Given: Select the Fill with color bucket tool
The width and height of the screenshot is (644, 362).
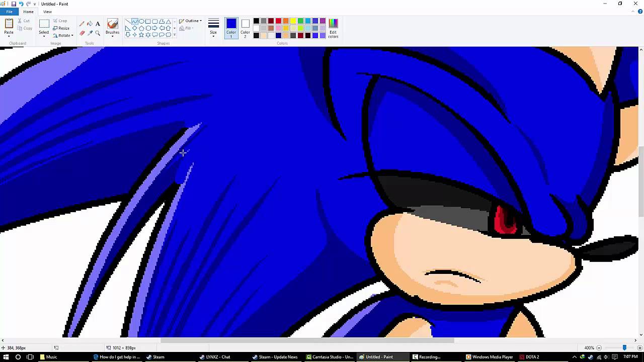Looking at the screenshot, I should [90, 24].
